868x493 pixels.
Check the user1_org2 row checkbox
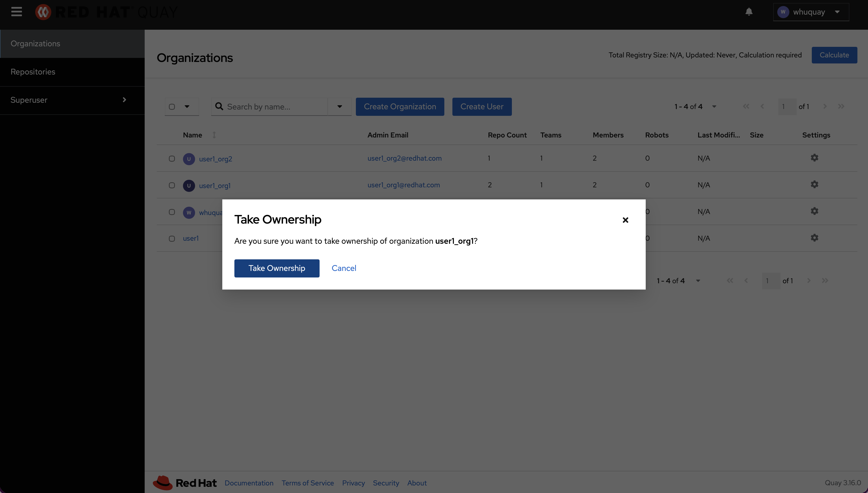172,158
